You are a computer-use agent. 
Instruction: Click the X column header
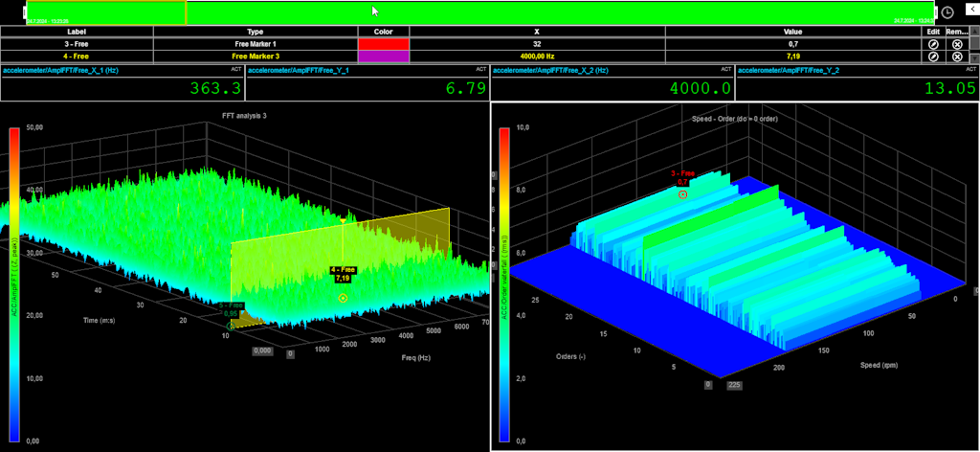tap(537, 32)
